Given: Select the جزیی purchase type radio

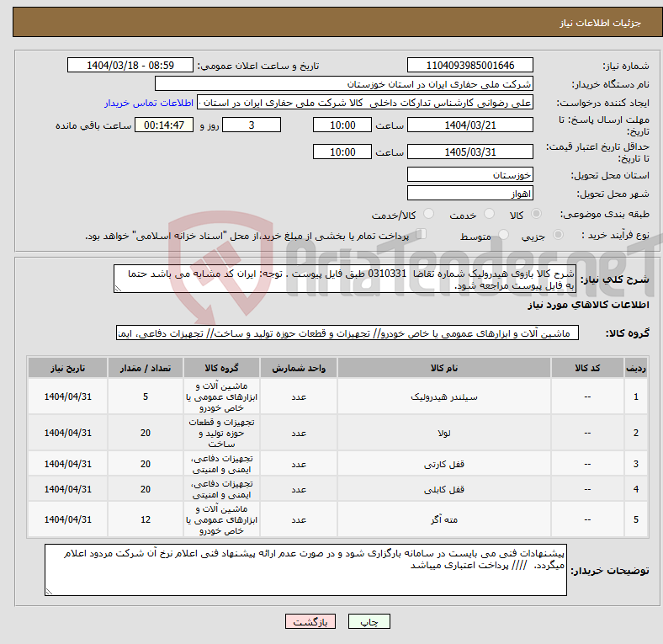Looking at the screenshot, I should (x=558, y=235).
